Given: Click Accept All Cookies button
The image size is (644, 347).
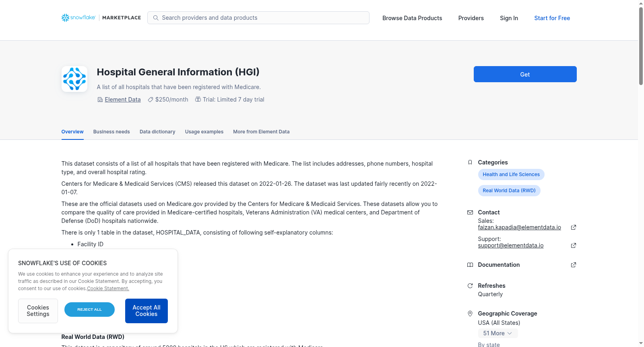Looking at the screenshot, I should click(x=147, y=311).
